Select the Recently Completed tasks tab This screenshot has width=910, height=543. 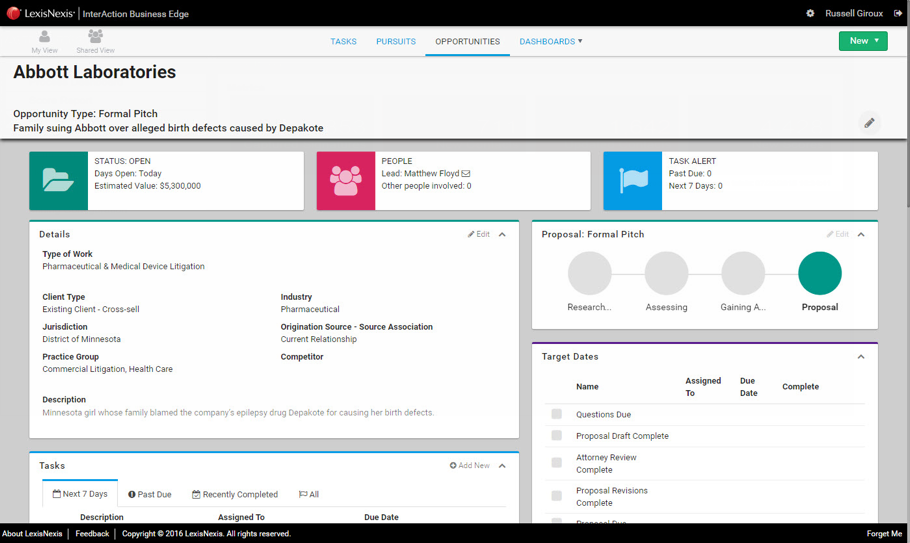(x=235, y=494)
